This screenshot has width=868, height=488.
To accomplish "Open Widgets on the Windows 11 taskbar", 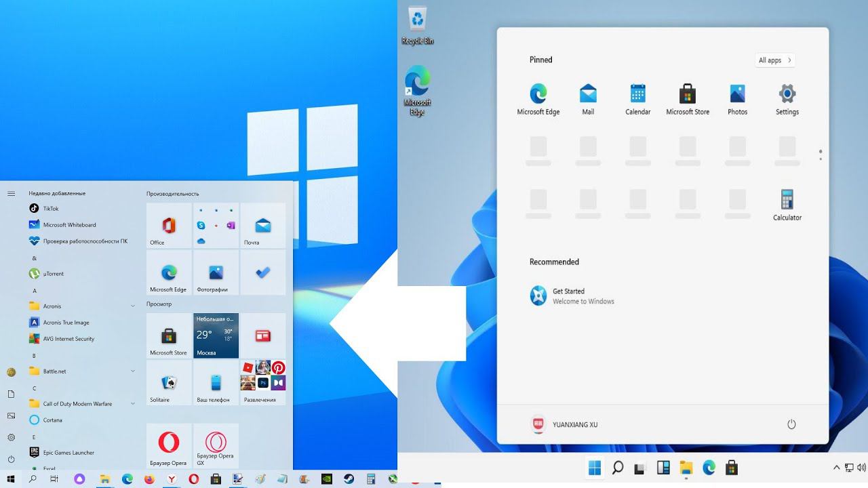I will [x=663, y=468].
